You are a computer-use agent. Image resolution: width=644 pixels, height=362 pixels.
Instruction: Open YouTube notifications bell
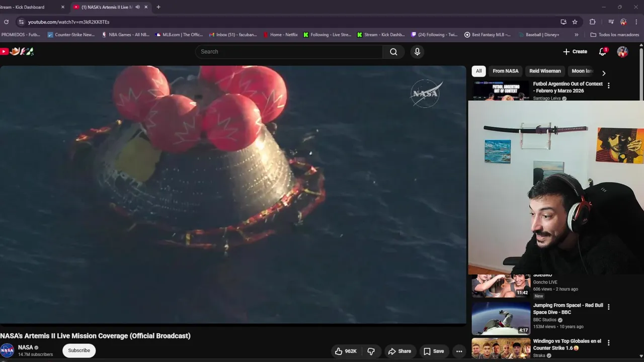603,51
